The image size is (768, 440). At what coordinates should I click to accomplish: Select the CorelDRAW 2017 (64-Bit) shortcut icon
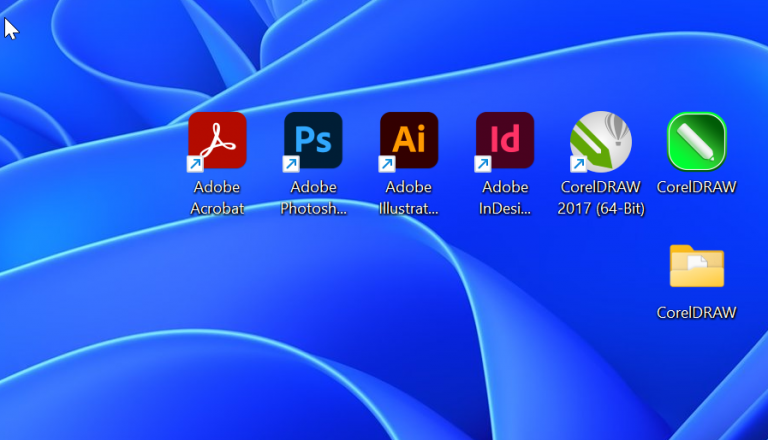[x=601, y=142]
